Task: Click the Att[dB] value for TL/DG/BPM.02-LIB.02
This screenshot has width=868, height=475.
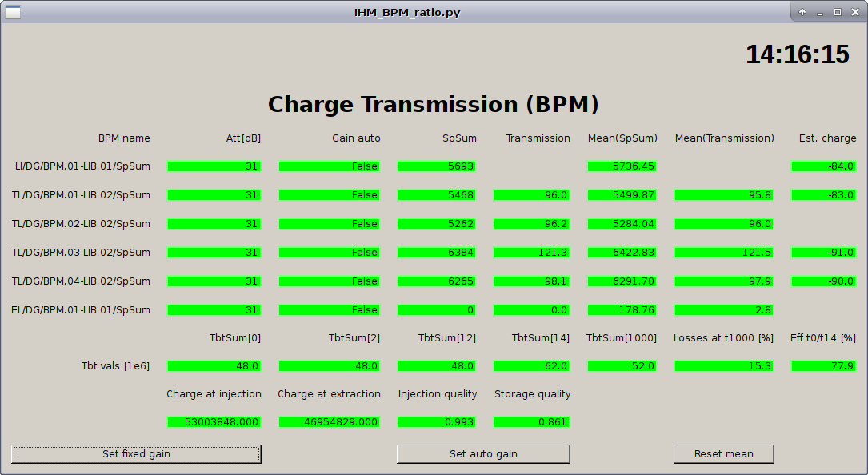Action: (214, 224)
